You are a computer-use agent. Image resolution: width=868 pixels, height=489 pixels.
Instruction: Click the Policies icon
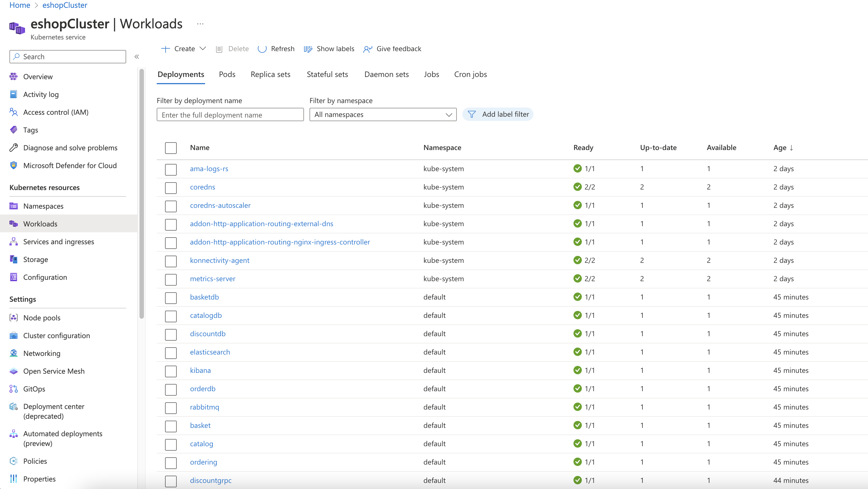pos(14,461)
